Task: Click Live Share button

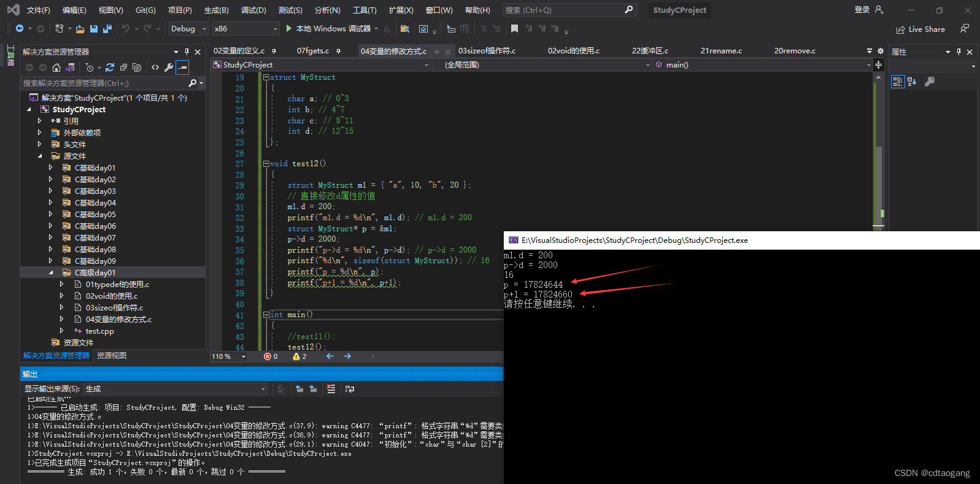Action: coord(920,29)
